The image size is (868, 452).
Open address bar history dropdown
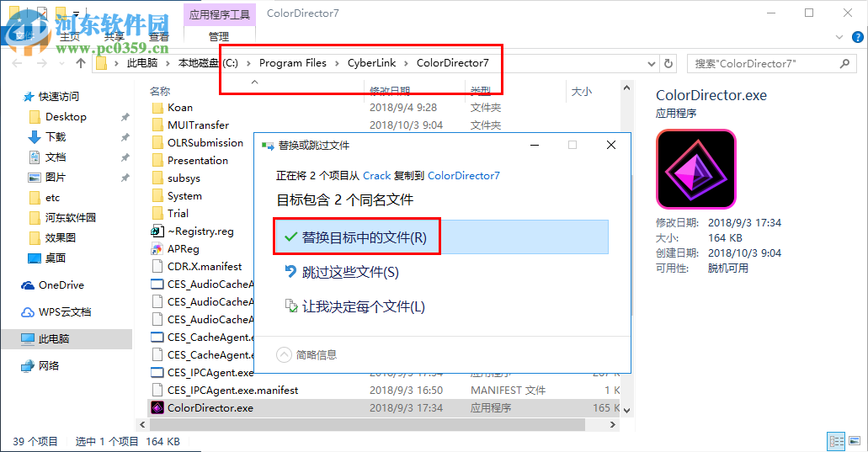click(652, 64)
